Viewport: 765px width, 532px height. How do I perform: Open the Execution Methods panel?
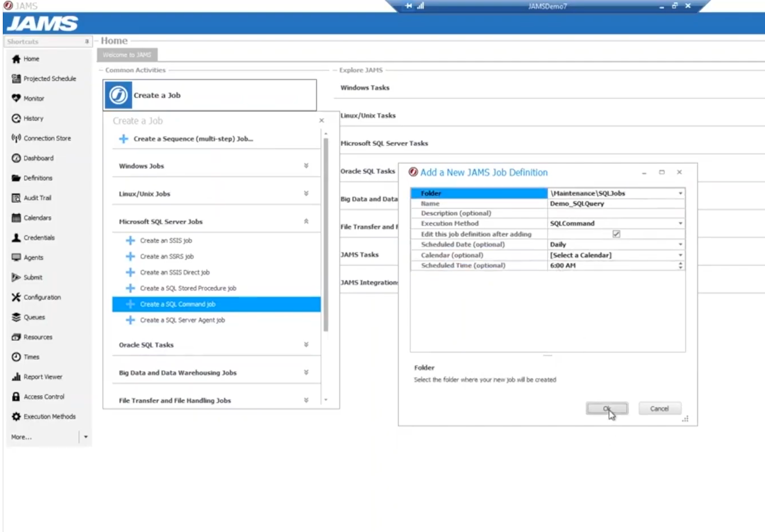coord(50,416)
